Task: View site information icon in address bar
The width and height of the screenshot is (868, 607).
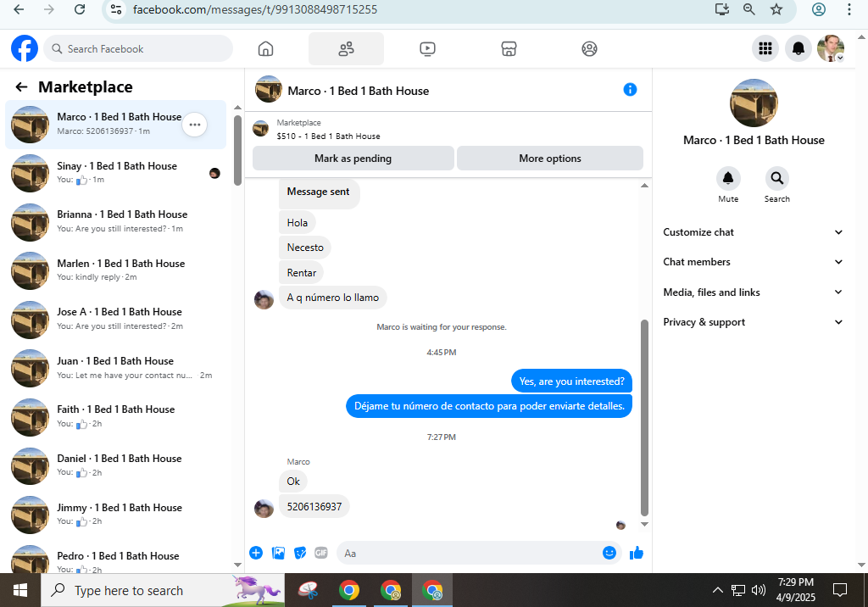Action: point(115,9)
